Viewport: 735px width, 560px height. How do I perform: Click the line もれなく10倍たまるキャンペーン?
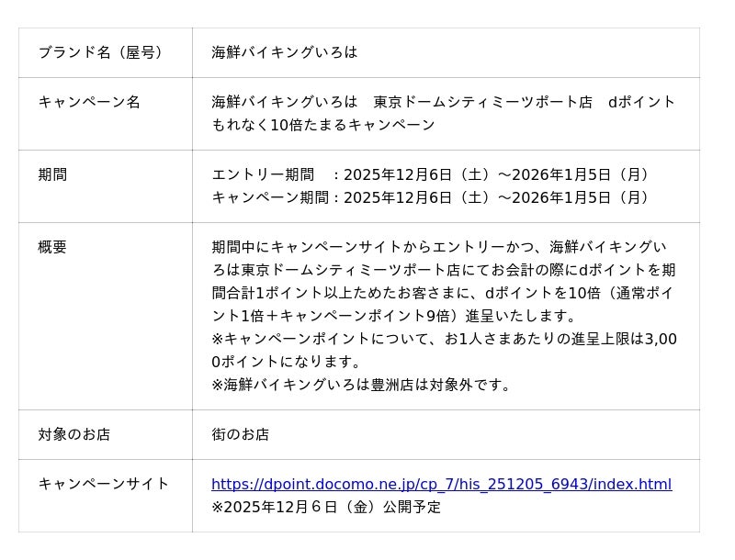pyautogui.click(x=323, y=125)
